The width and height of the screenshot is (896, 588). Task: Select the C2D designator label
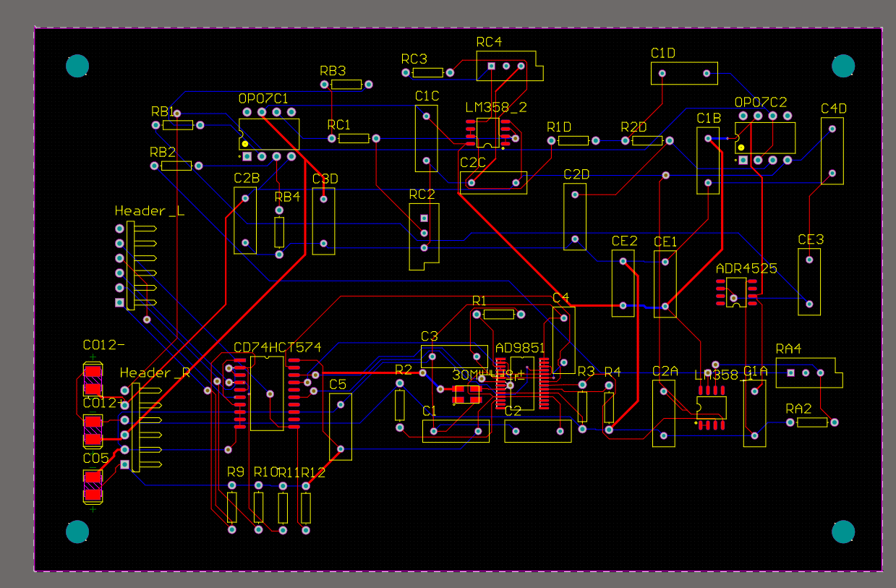[576, 174]
